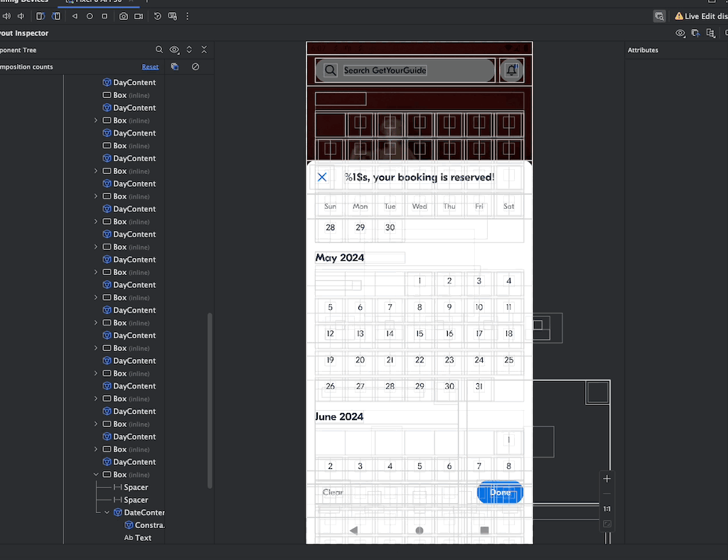
Task: Click the Search GetYourGuide field
Action: pyautogui.click(x=405, y=70)
